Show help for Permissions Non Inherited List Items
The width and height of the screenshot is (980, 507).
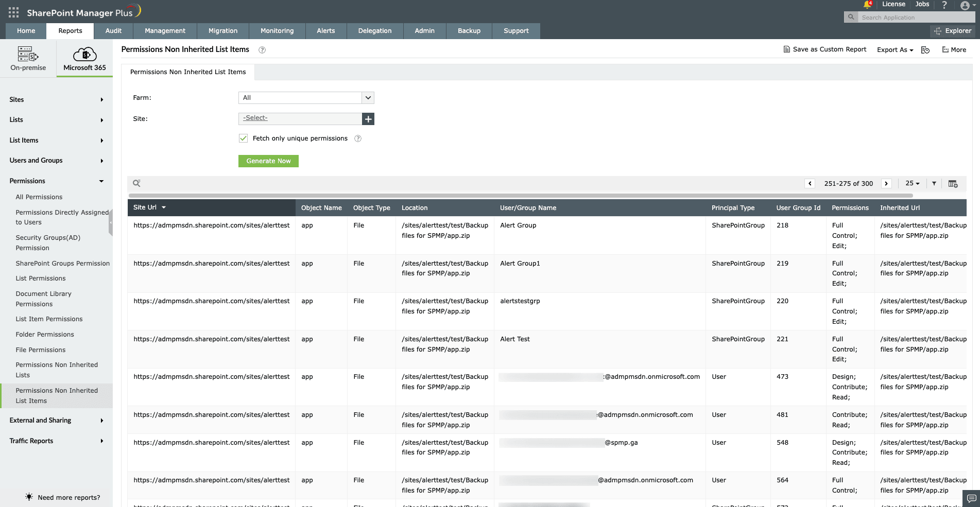tap(262, 50)
